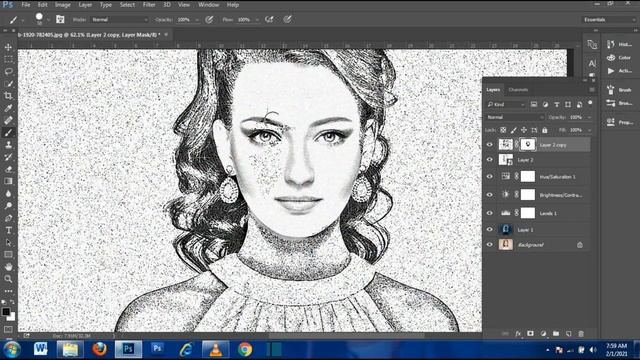Select the Dodge tool
The height and width of the screenshot is (360, 640).
pyautogui.click(x=8, y=206)
